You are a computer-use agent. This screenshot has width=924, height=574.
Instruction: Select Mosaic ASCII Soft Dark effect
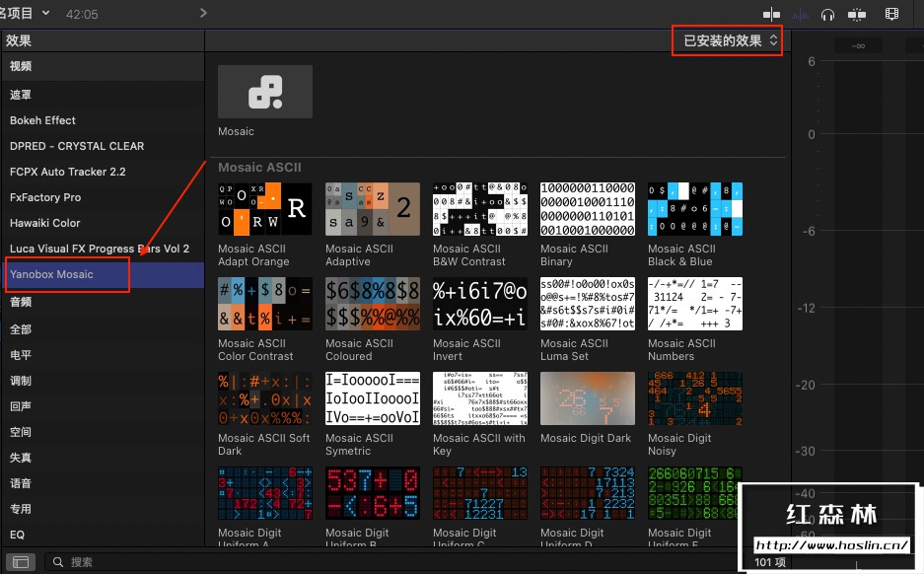(x=265, y=398)
